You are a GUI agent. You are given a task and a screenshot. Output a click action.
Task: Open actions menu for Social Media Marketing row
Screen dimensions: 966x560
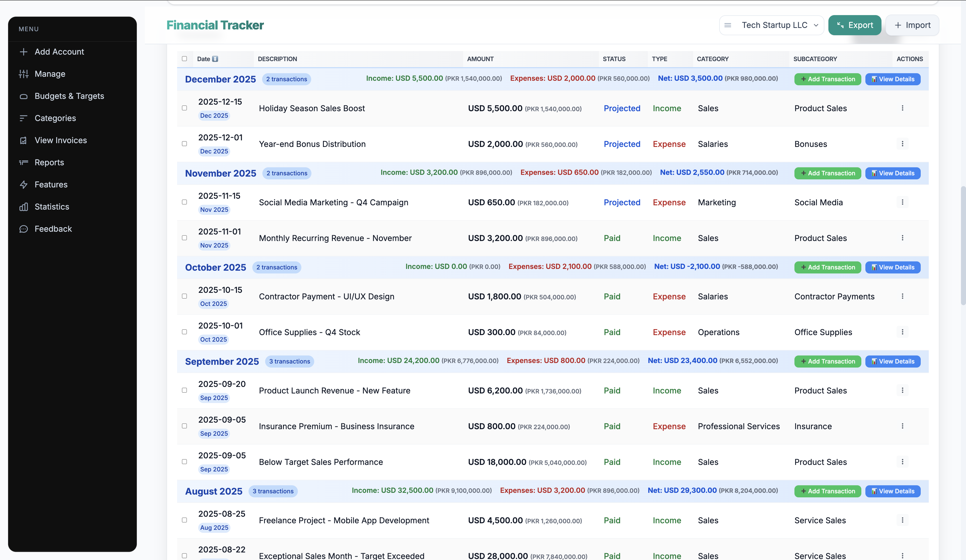point(903,202)
